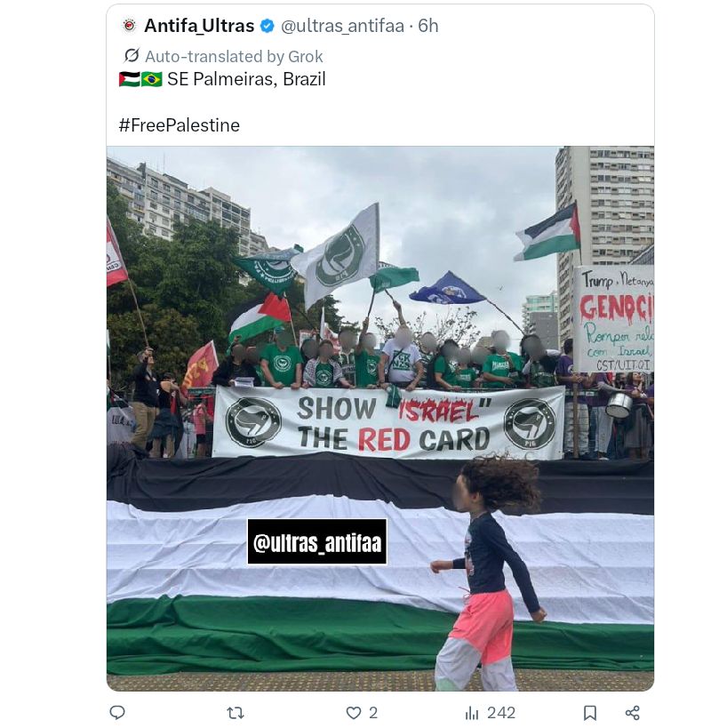Click the reply speech bubble icon
The image size is (711, 728).
pyautogui.click(x=117, y=712)
